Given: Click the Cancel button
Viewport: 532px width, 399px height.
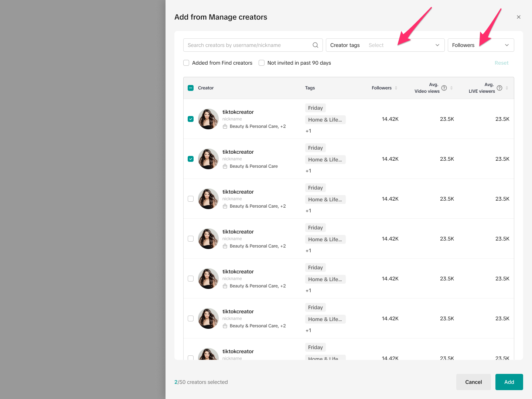Looking at the screenshot, I should tap(473, 382).
